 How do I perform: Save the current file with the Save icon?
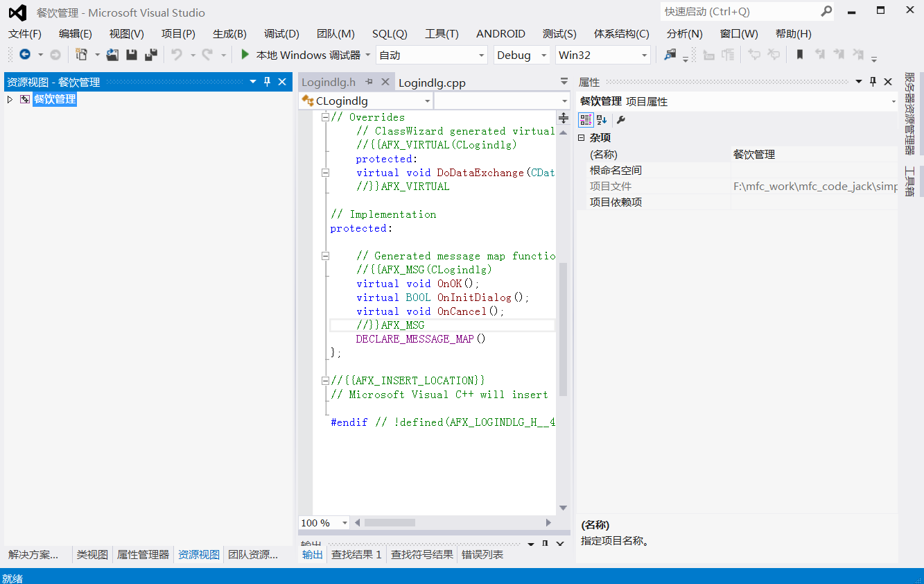(132, 55)
